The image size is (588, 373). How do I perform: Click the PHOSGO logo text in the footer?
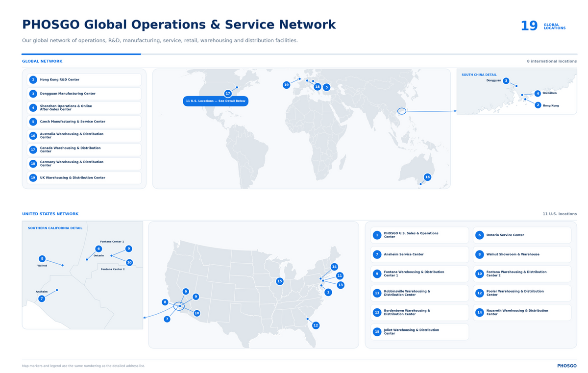click(x=567, y=366)
